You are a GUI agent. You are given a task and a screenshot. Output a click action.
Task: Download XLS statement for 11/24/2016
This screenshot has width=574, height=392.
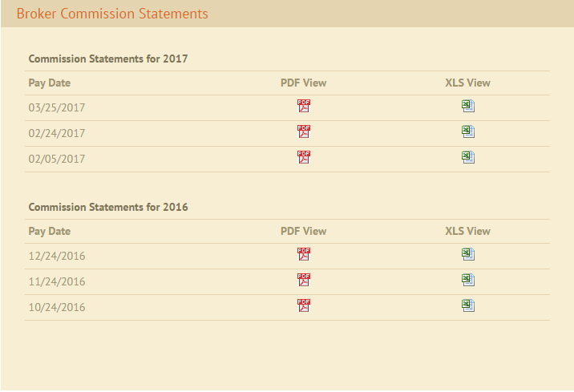coord(468,280)
